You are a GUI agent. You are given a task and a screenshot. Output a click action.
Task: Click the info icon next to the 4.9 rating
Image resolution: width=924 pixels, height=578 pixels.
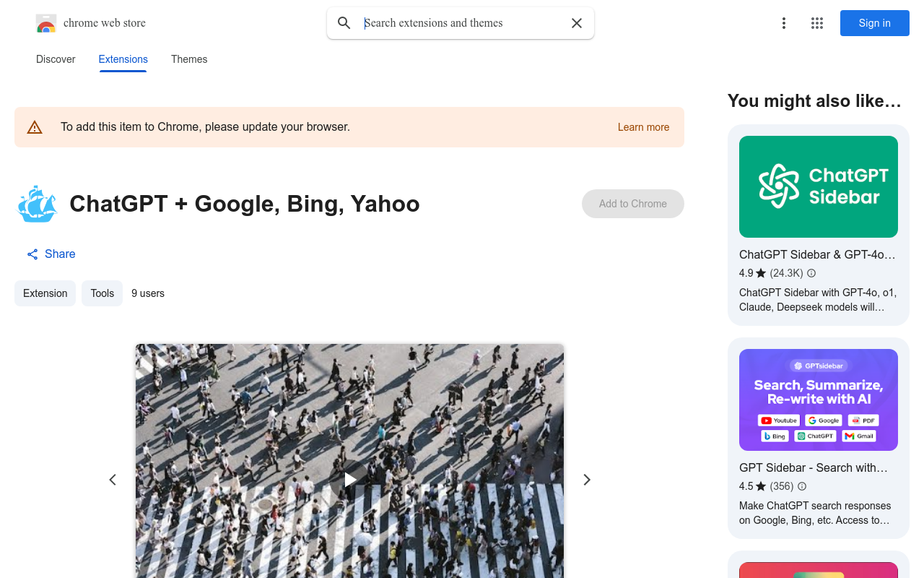tap(811, 273)
